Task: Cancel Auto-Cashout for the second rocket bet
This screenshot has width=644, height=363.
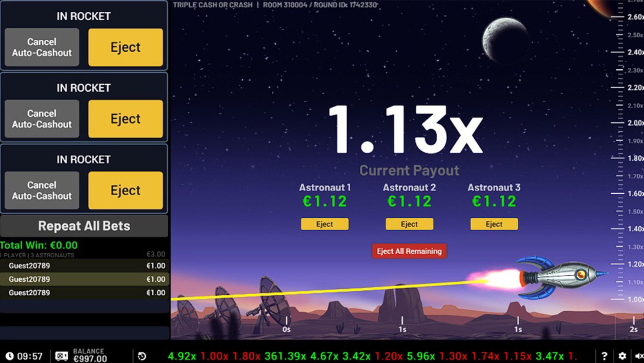Action: point(42,119)
